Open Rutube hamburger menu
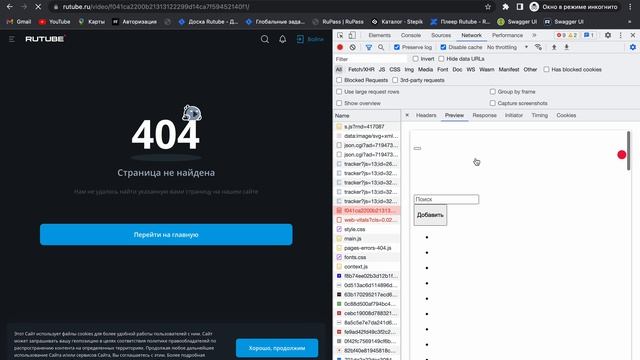This screenshot has height=360, width=640. pyautogui.click(x=11, y=39)
